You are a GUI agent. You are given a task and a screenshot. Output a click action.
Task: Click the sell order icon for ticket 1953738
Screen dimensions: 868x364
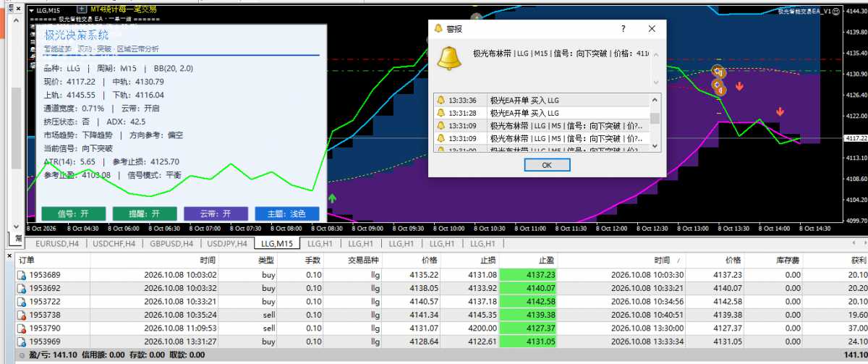pyautogui.click(x=22, y=315)
